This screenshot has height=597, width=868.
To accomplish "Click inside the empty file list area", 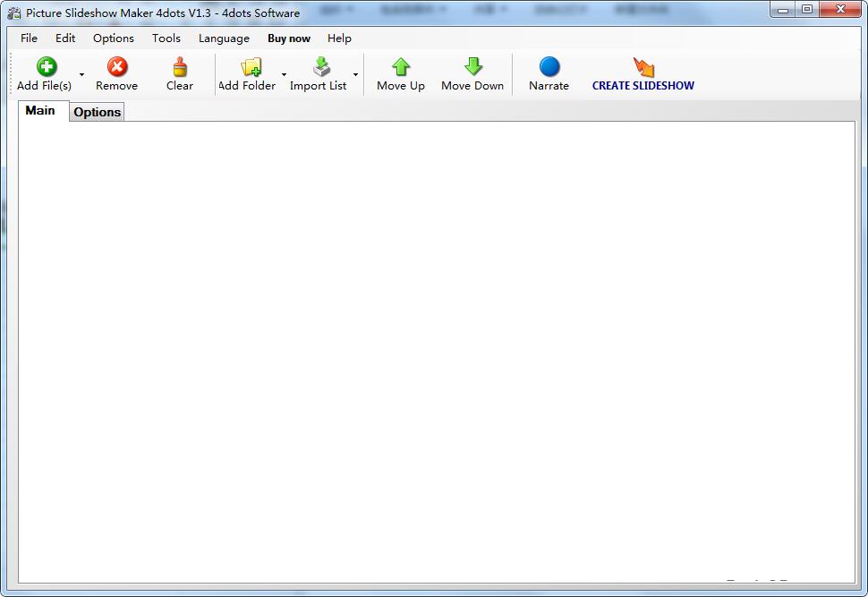I will [434, 349].
